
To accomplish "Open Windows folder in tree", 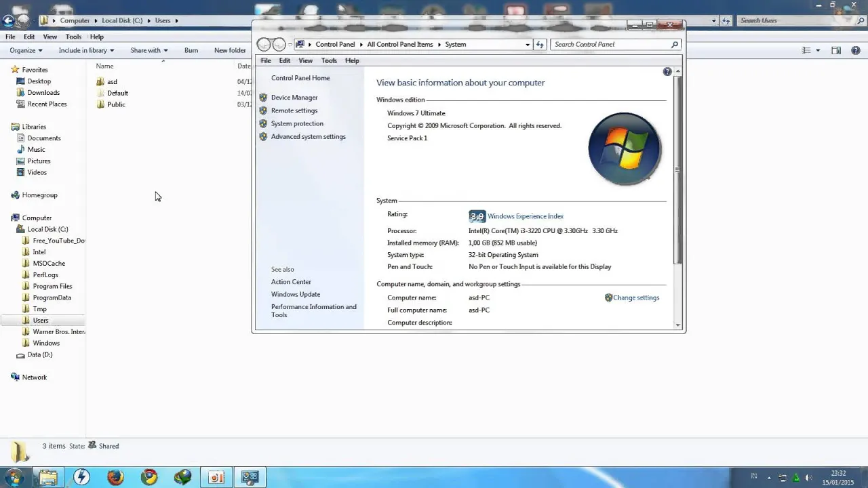I will [x=46, y=343].
